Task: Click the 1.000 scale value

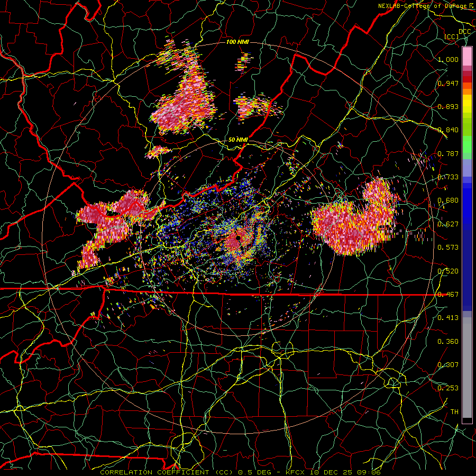Action: [448, 59]
